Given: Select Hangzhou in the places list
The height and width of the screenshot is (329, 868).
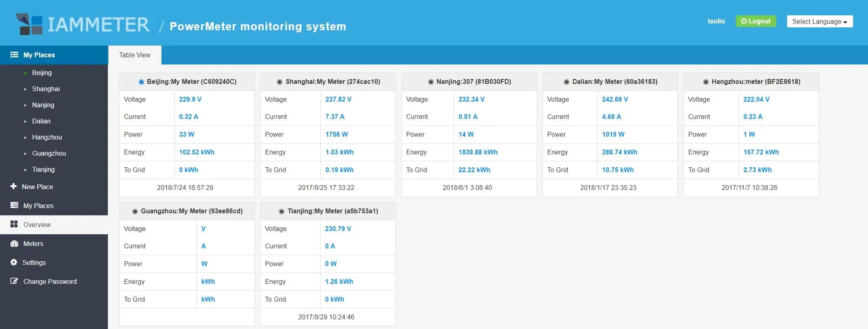Looking at the screenshot, I should click(47, 137).
